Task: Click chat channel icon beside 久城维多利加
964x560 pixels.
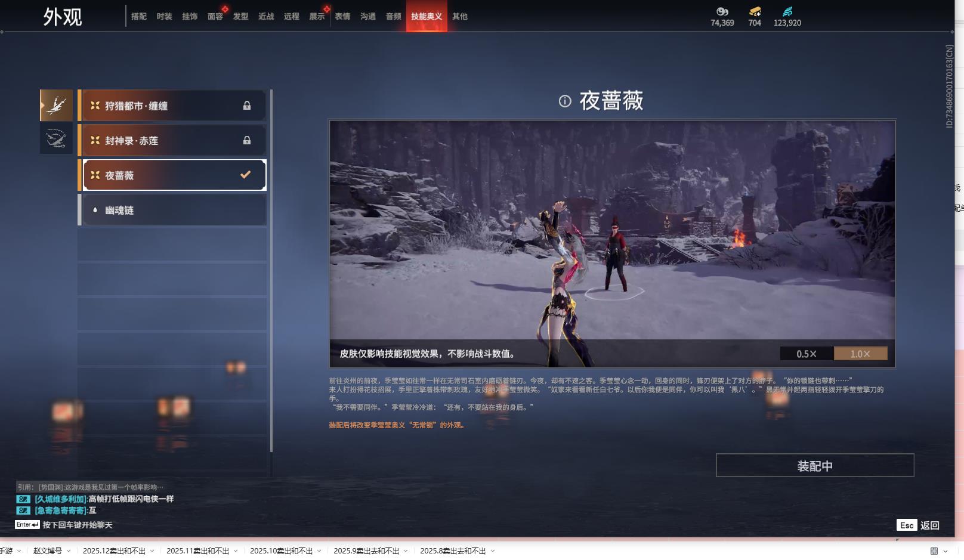Action: click(x=23, y=499)
